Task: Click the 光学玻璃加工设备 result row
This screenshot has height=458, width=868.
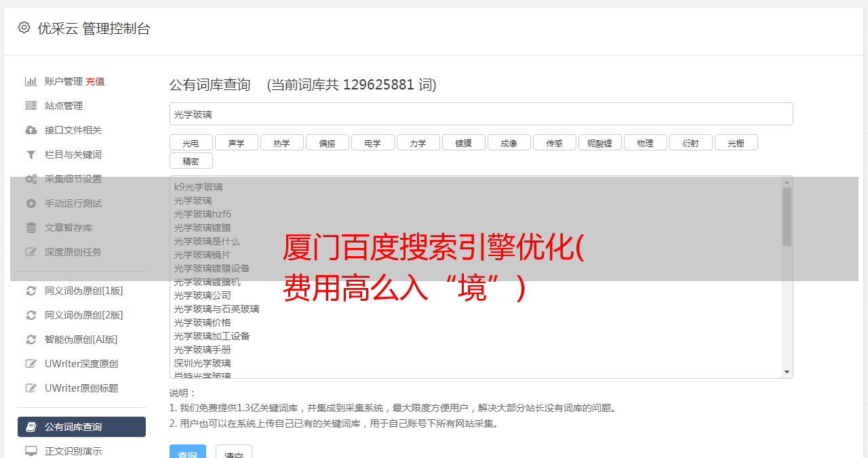Action: click(x=212, y=336)
